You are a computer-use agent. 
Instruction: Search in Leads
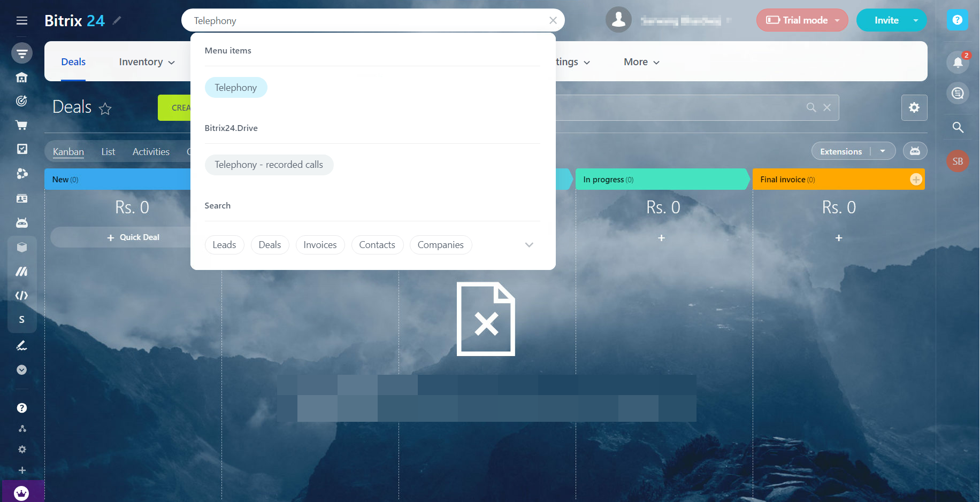point(225,245)
